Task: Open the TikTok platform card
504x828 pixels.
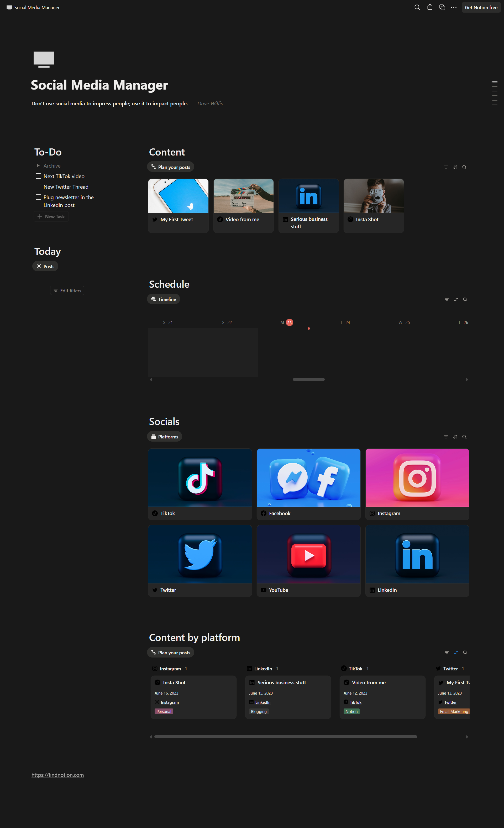Action: (200, 484)
